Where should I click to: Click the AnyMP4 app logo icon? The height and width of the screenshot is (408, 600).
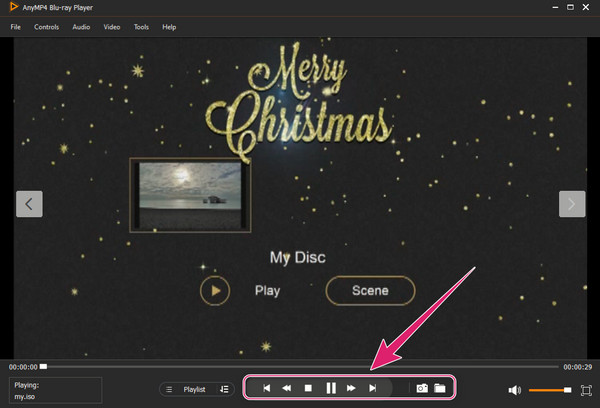[x=14, y=7]
